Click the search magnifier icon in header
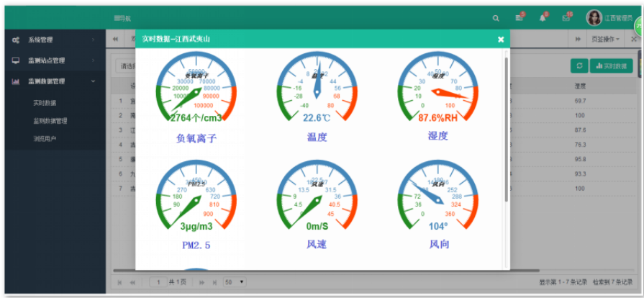This screenshot has height=298, width=644. 496,18
